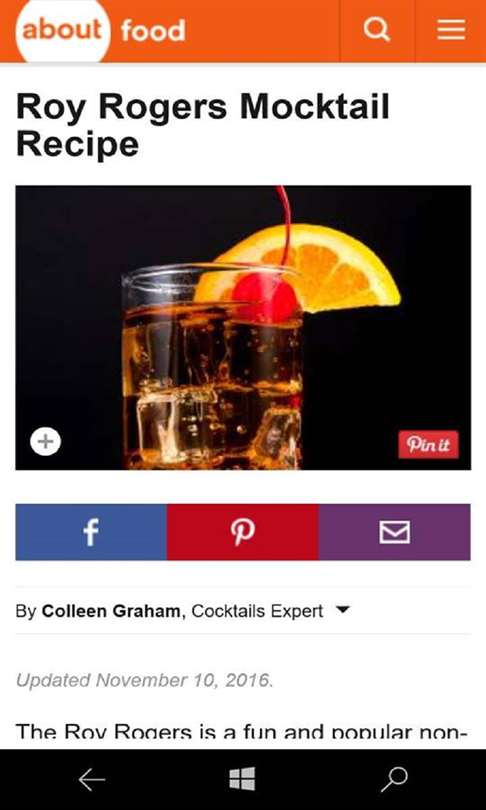
Task: Expand the author details dropdown arrow
Action: tap(342, 610)
